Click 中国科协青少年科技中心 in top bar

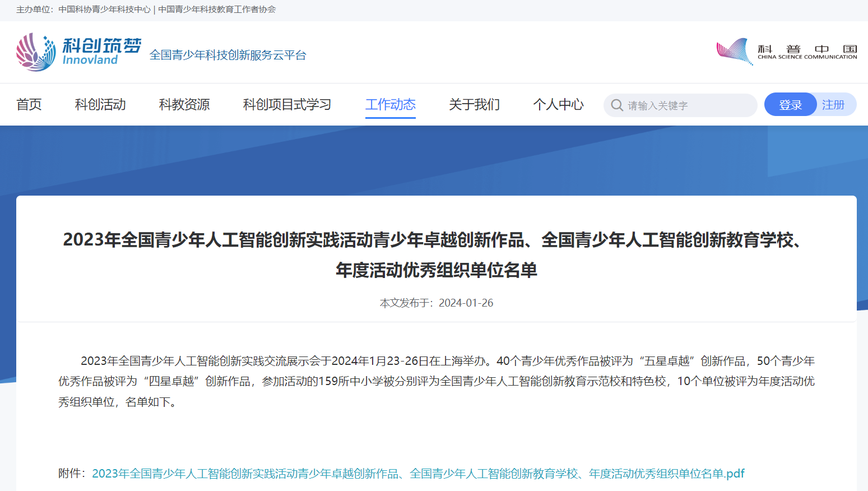(x=104, y=10)
